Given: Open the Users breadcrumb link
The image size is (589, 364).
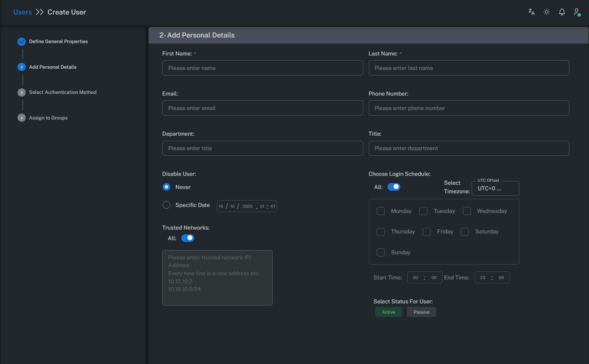Looking at the screenshot, I should (x=22, y=12).
